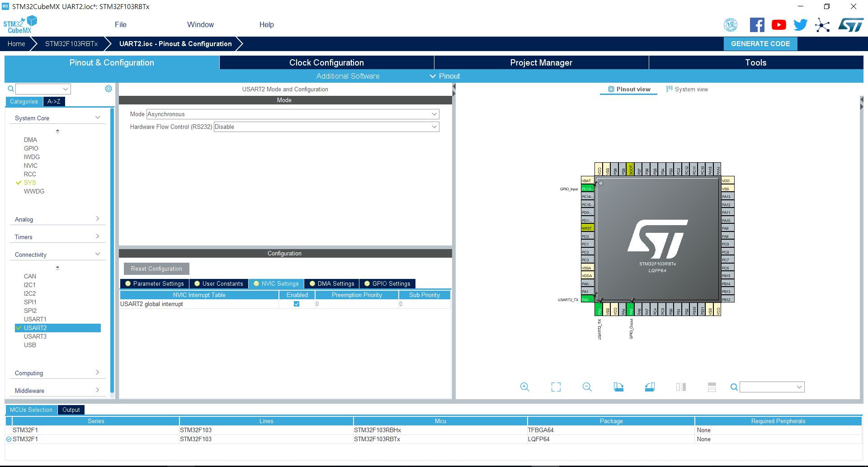
Task: Click the ST logo in the header
Action: [850, 25]
